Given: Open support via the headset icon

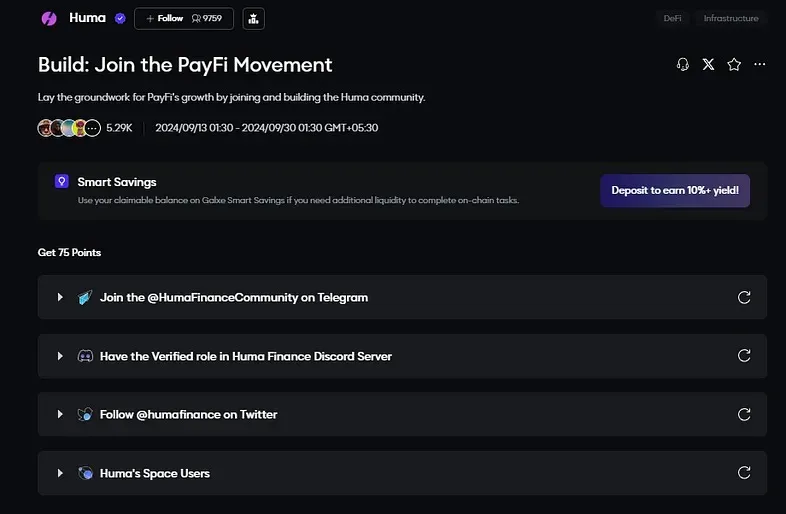Looking at the screenshot, I should [682, 64].
